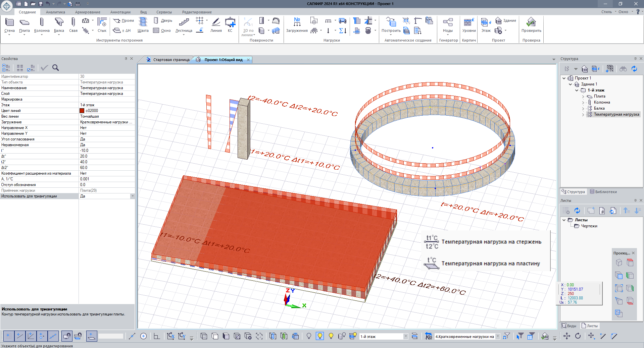Choose 'Температурная нагрузка на пластину'
This screenshot has width=644, height=348.
(x=490, y=264)
